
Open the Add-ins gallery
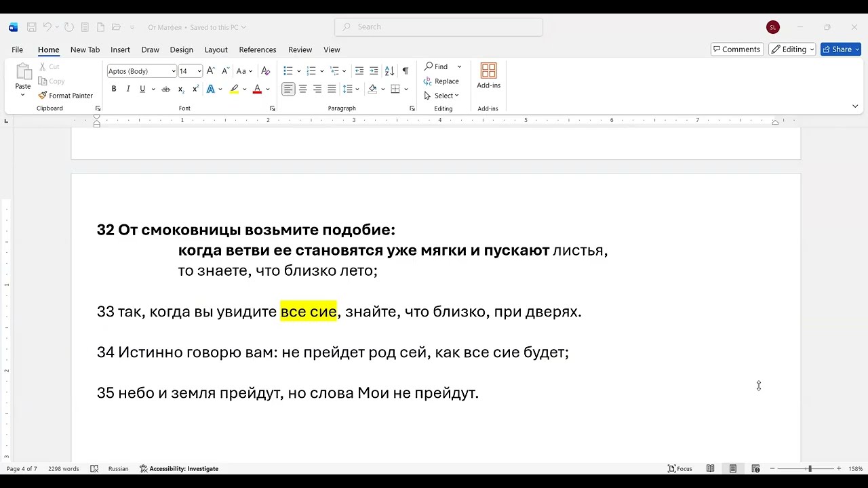[x=488, y=76]
